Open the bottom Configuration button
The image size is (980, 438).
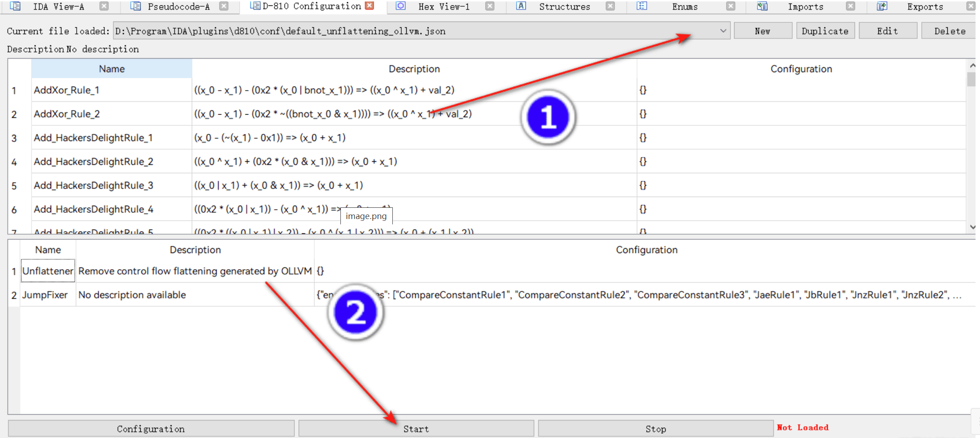pyautogui.click(x=151, y=429)
